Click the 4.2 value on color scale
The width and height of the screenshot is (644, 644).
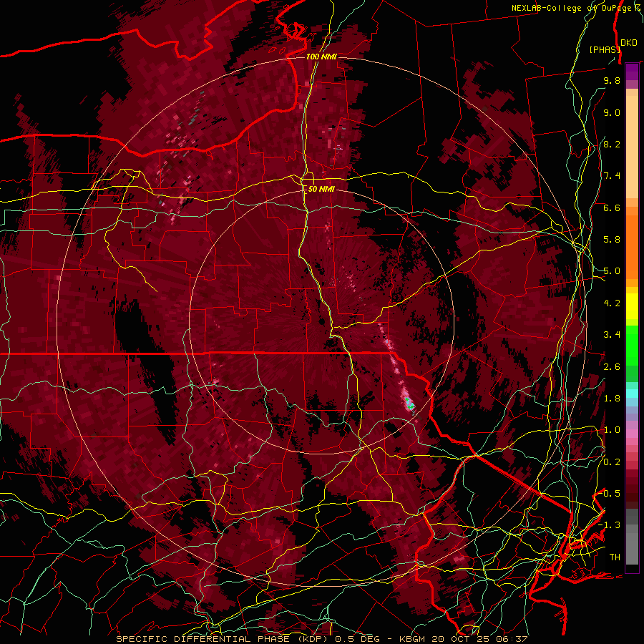pos(612,303)
